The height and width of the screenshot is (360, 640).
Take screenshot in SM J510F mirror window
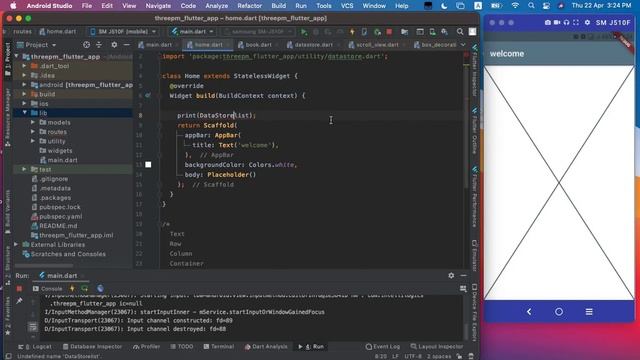coord(548,23)
